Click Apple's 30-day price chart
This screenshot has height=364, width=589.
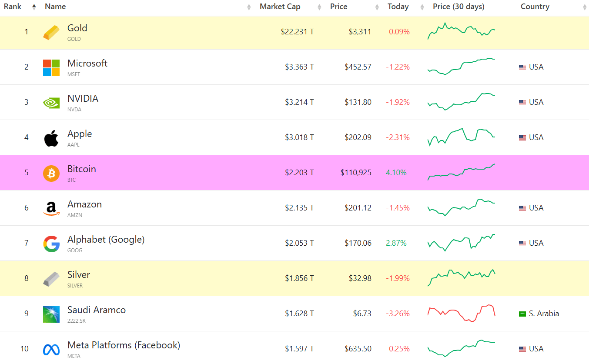pos(462,137)
